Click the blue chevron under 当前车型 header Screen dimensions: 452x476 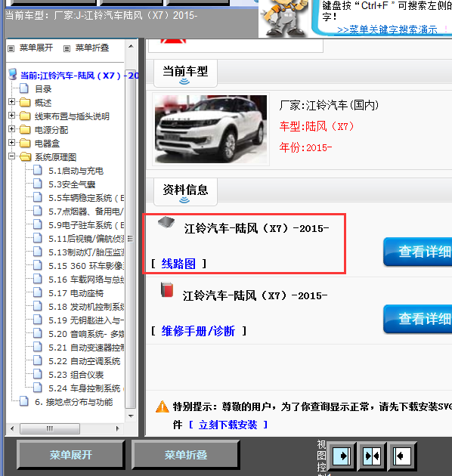click(184, 82)
